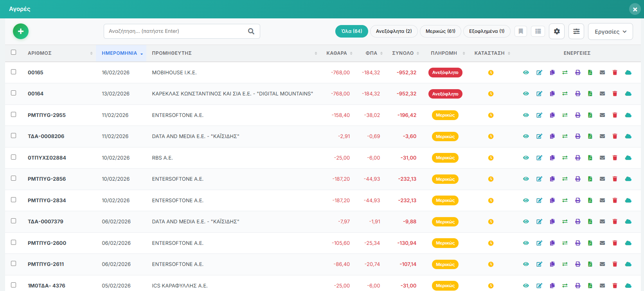This screenshot has width=644, height=291.
Task: Edit purchase 00164 using the pencil icon
Action: (x=539, y=94)
